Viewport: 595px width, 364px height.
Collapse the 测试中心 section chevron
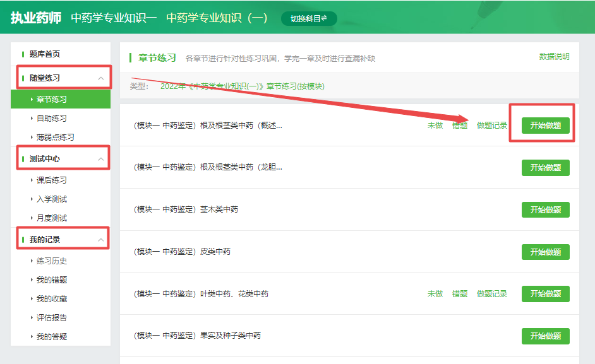coord(101,159)
